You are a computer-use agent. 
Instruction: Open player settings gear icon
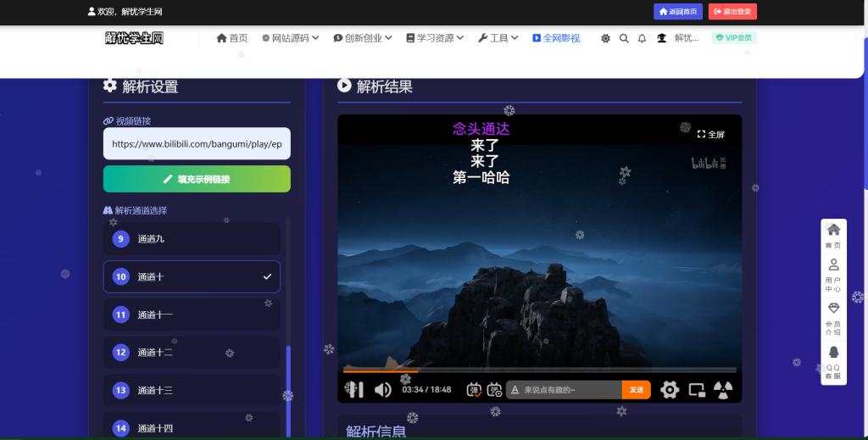670,390
